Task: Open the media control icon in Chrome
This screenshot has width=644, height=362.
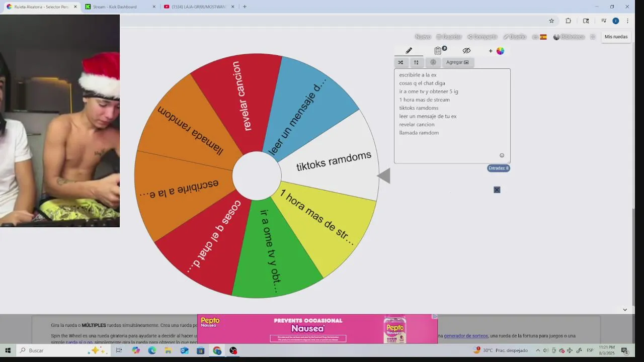Action: [604, 21]
